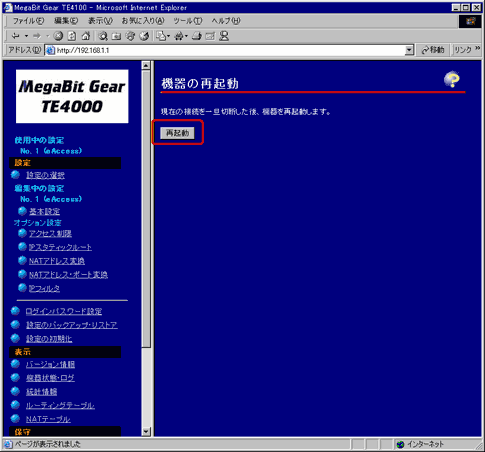Screen dimensions: 485x452
Task: Open the 統計情報 link
Action: click(x=42, y=392)
